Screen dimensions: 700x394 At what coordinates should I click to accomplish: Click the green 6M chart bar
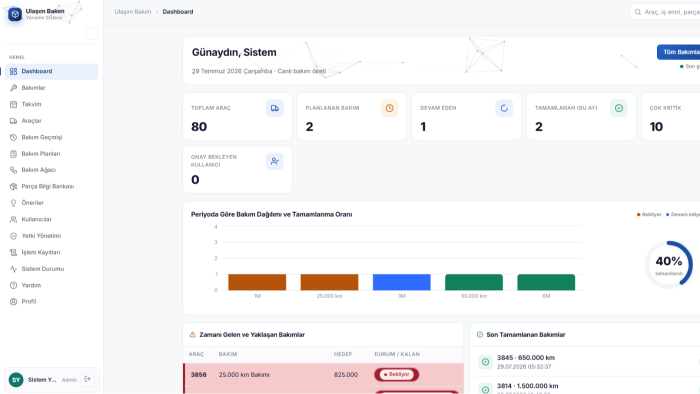click(x=546, y=282)
